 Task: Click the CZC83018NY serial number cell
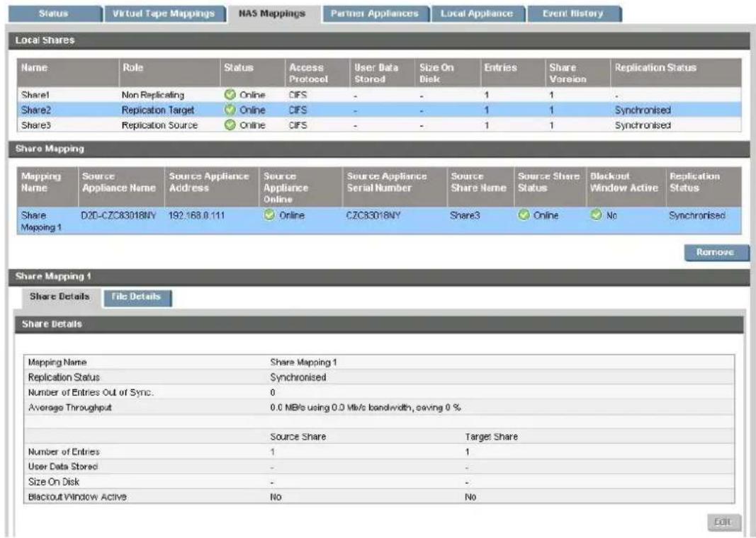373,215
